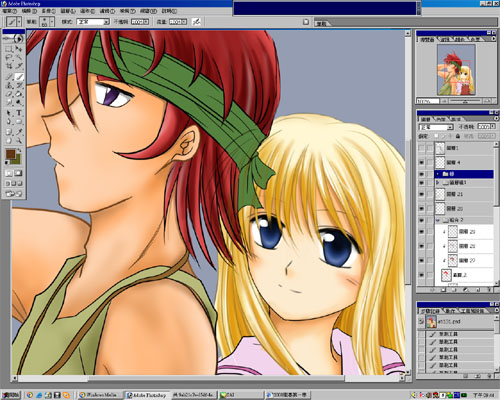Select the Healing Brush tool

9,77
